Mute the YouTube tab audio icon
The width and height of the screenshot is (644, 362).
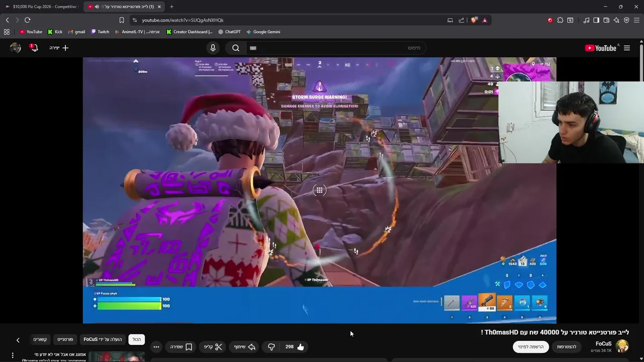[97, 7]
